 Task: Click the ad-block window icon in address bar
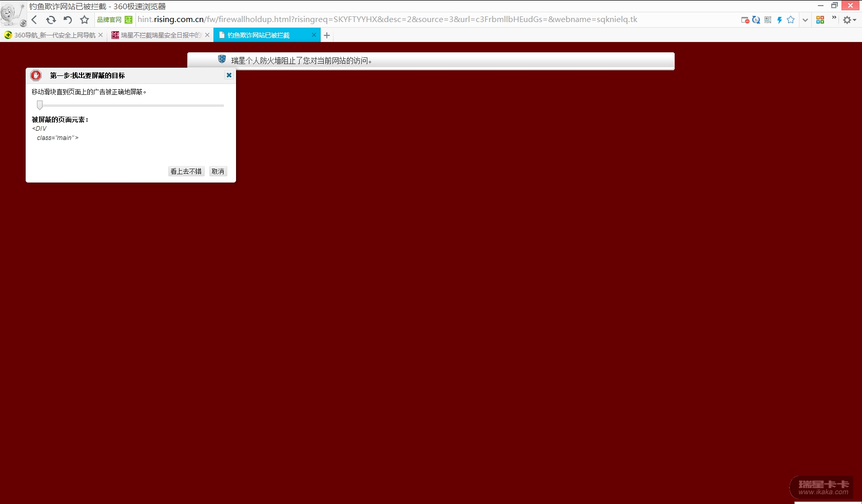point(745,20)
